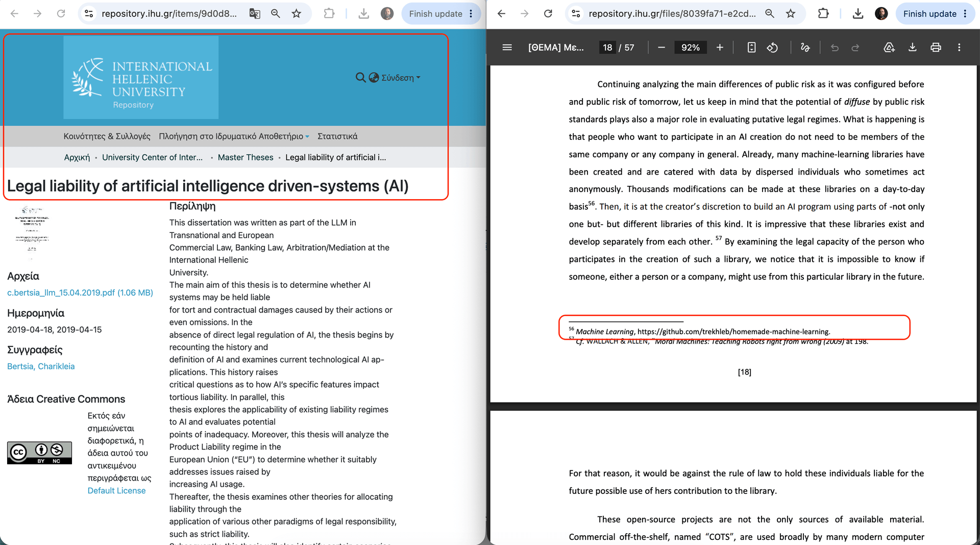The height and width of the screenshot is (545, 980).
Task: Open zoom indicator in left address bar
Action: pos(276,14)
